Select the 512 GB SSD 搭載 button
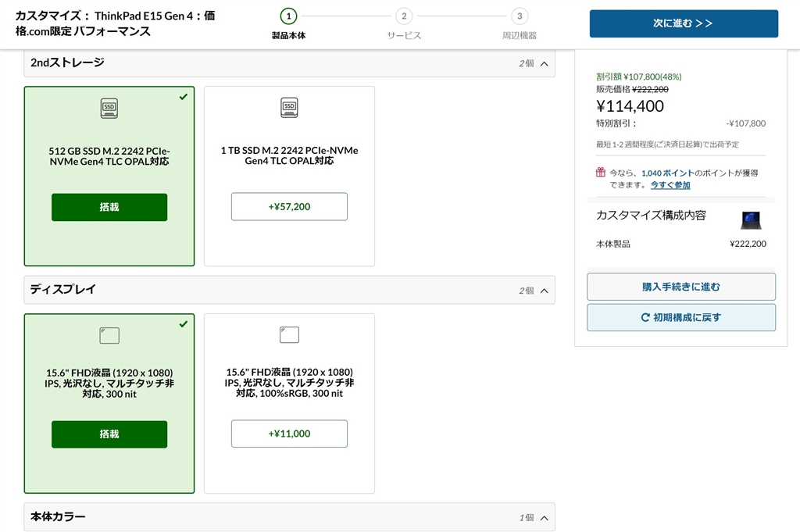This screenshot has height=532, width=800. (109, 207)
